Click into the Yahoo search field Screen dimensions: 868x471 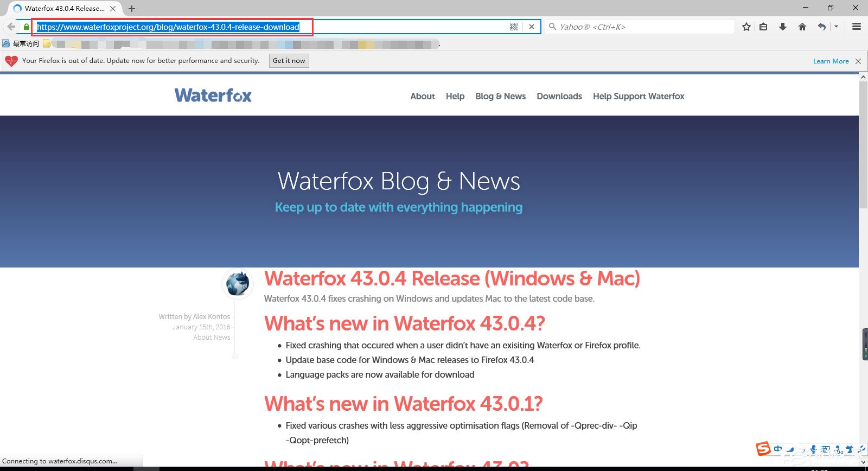coord(640,27)
